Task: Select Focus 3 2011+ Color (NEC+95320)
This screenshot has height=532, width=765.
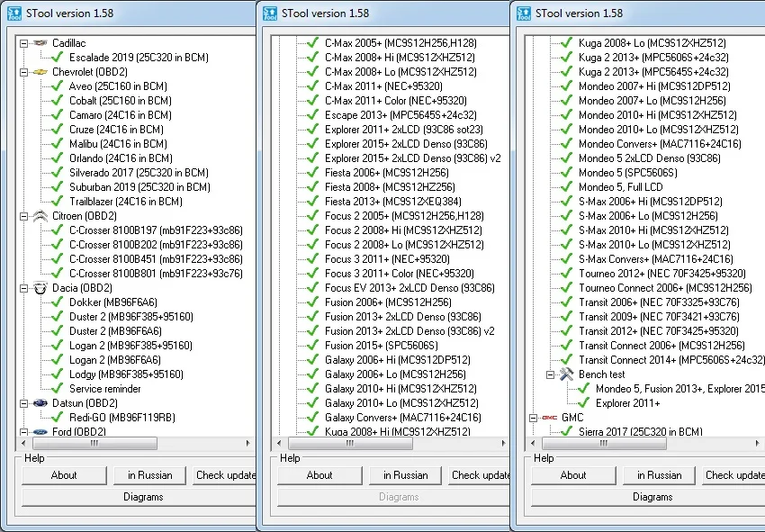Action: (400, 274)
